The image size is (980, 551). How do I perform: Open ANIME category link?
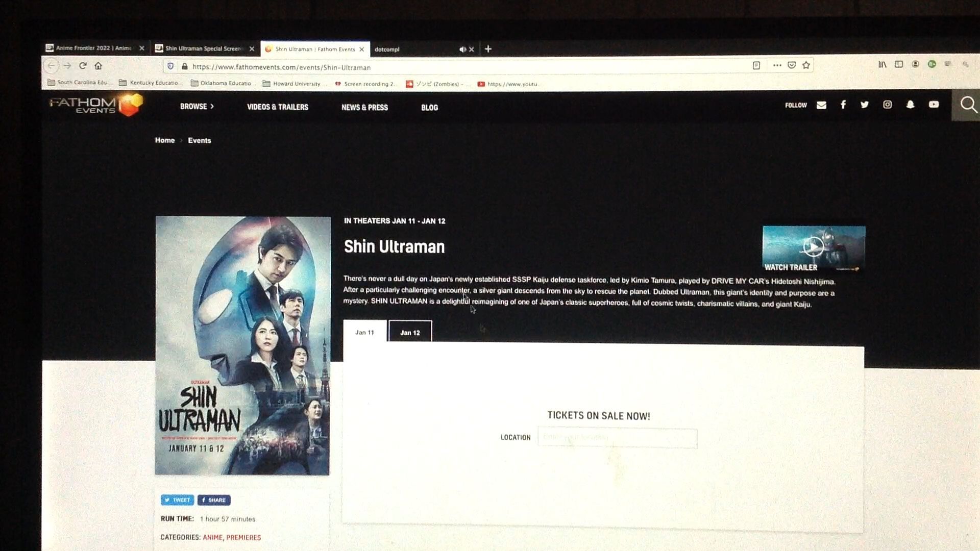[212, 537]
